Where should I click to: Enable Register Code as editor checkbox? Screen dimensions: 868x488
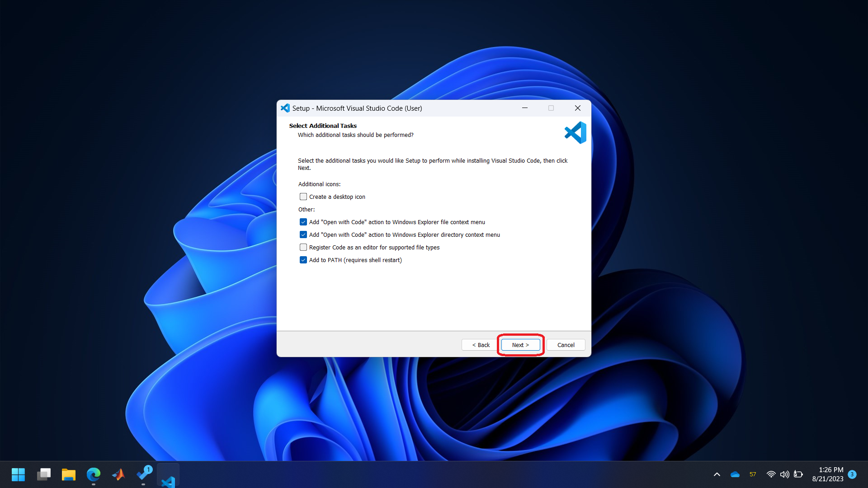tap(303, 247)
